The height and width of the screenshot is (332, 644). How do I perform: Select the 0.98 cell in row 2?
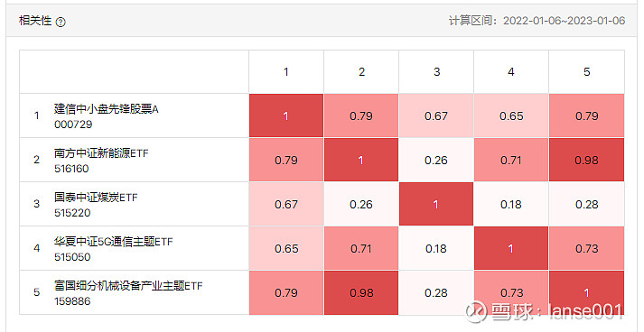(x=586, y=160)
